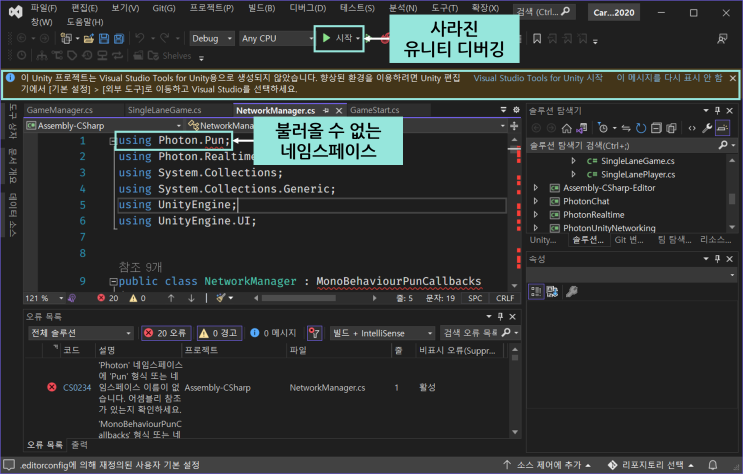Open the Debug configuration dropdown
This screenshot has height=474, width=743.
click(212, 38)
